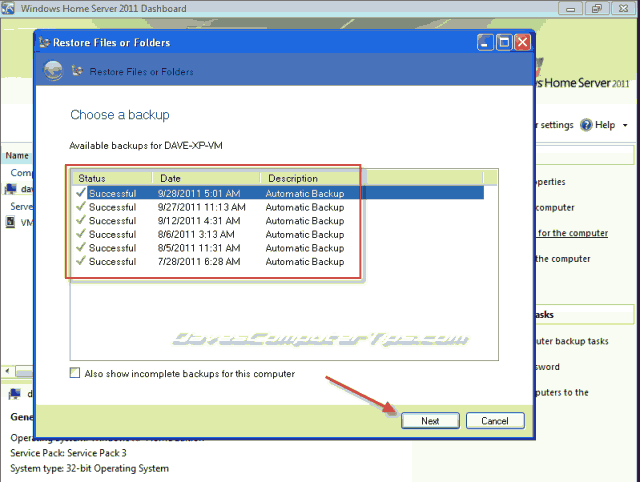Sort by Status column header
Screen dimensions: 640x482
click(x=112, y=178)
